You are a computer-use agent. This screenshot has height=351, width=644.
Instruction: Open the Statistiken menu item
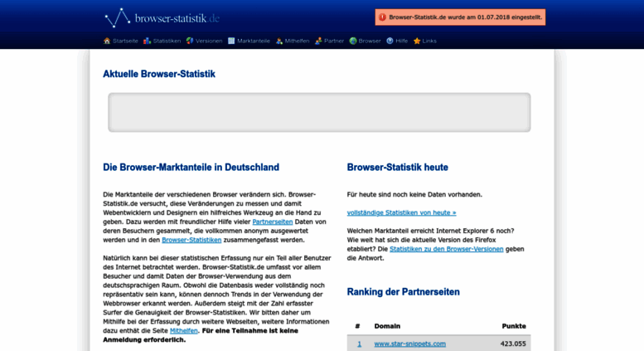[x=167, y=41]
